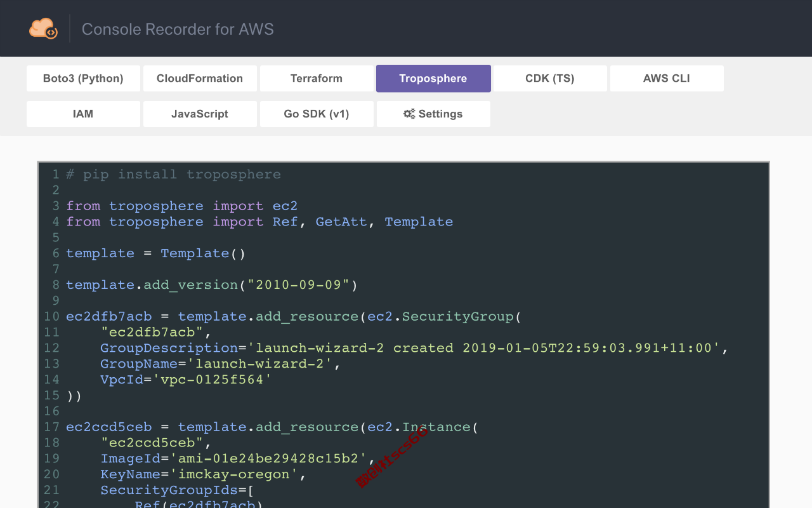Select the Troposphere tab

[x=433, y=79]
